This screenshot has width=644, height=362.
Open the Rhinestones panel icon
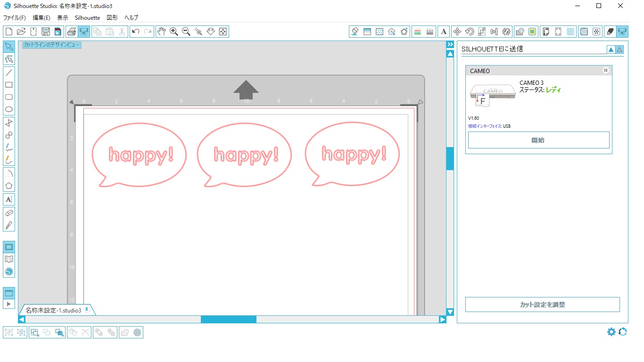596,32
